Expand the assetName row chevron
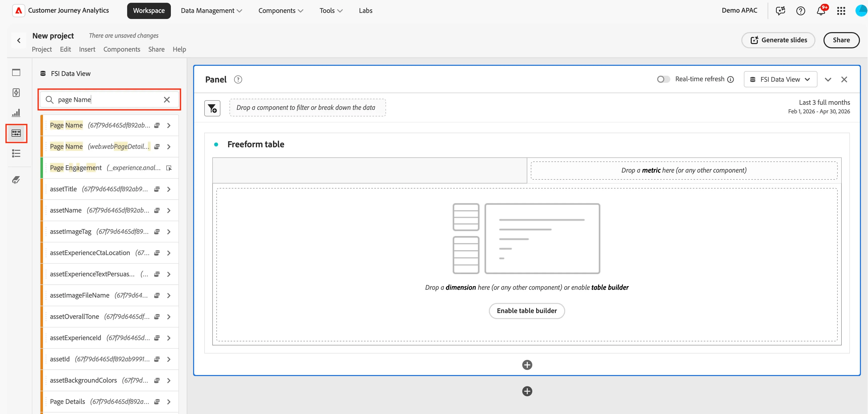868x414 pixels. pos(169,211)
